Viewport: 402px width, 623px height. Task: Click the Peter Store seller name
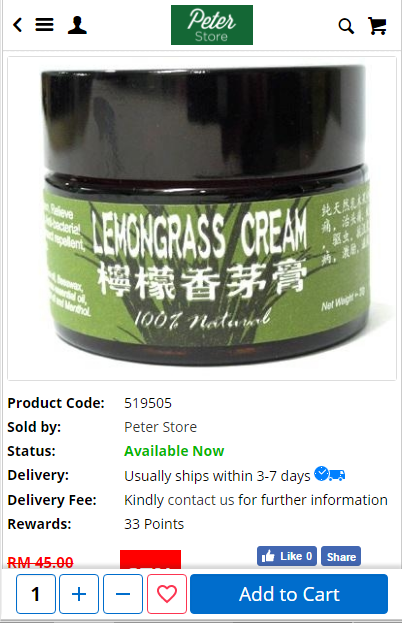pos(160,427)
